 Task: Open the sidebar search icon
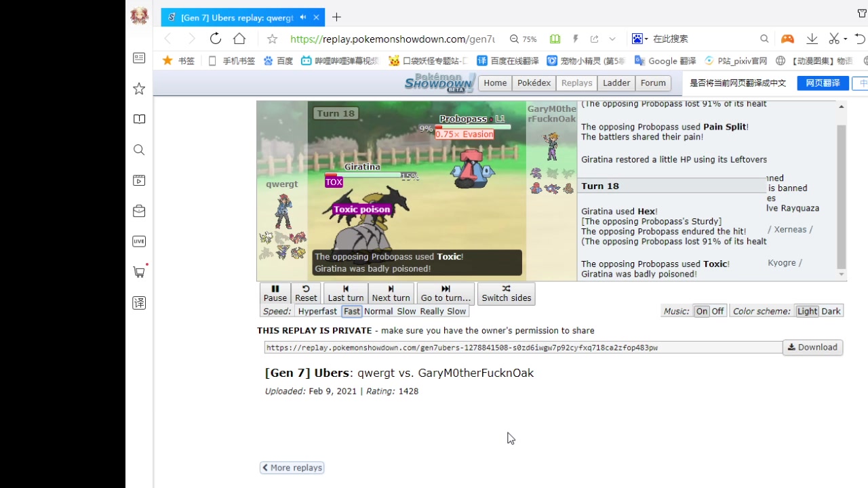[x=139, y=150]
